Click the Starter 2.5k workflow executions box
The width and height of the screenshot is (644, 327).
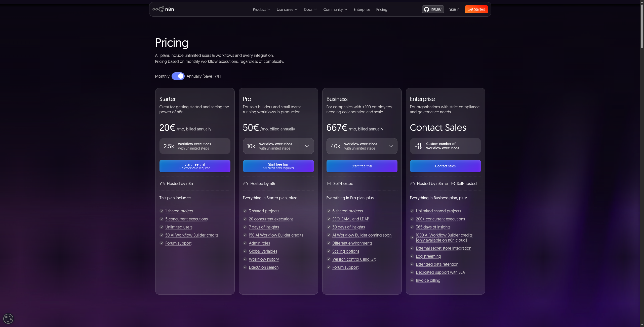click(195, 146)
